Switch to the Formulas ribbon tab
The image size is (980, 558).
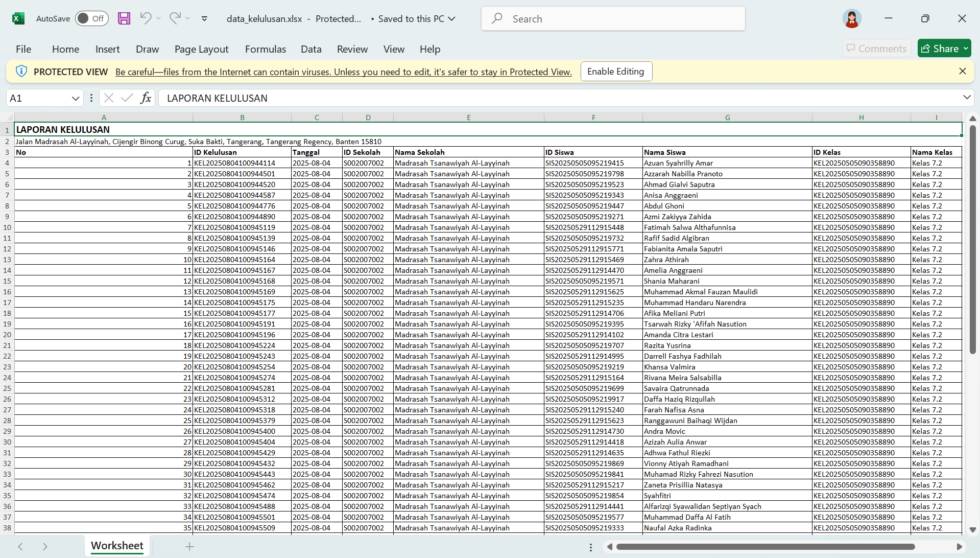pyautogui.click(x=265, y=49)
